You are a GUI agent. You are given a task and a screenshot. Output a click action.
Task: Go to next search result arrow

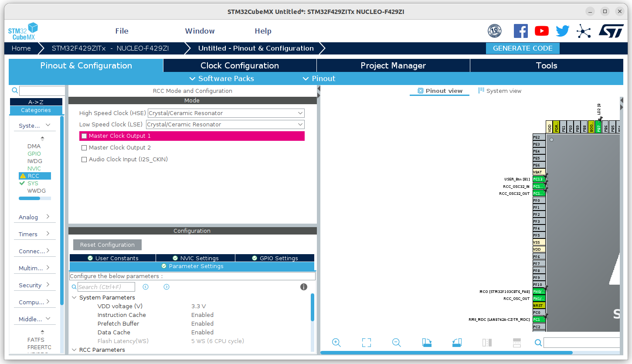[x=166, y=287]
